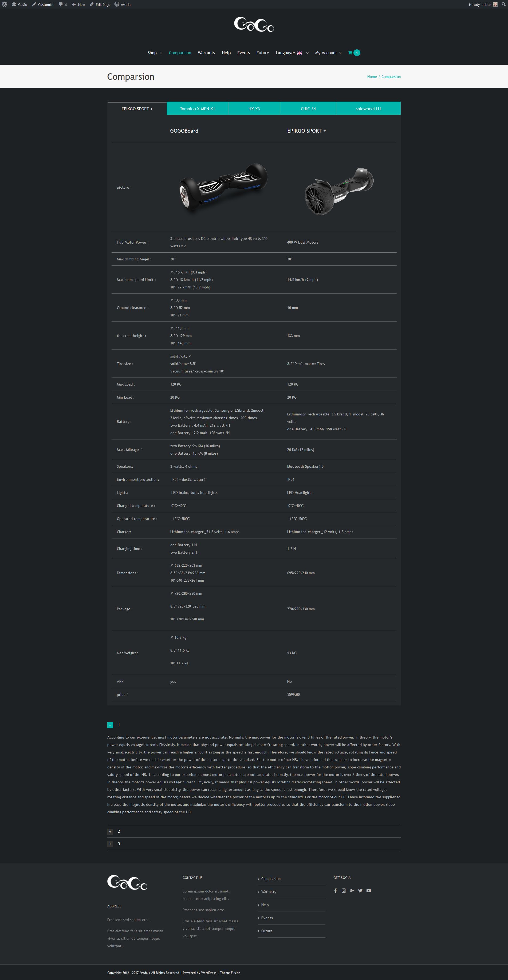Expand accordion section 3
The width and height of the screenshot is (508, 980).
pyautogui.click(x=110, y=844)
